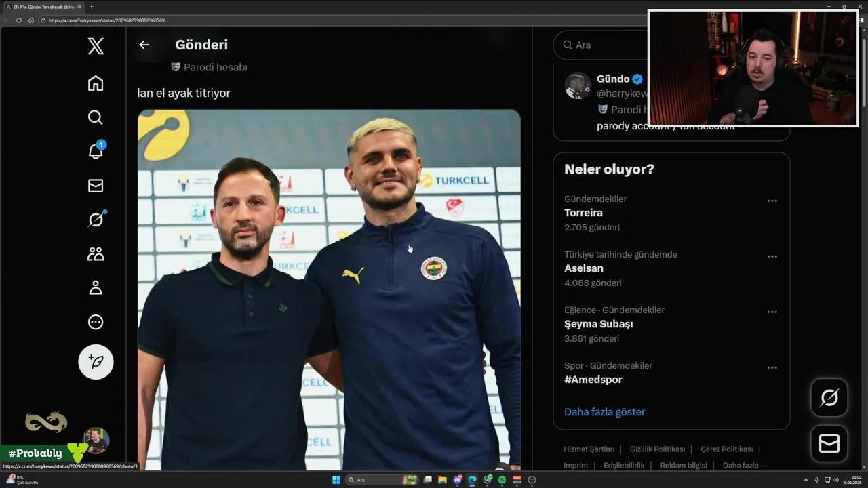Close the X browser tab
This screenshot has height=488, width=868.
tap(79, 7)
